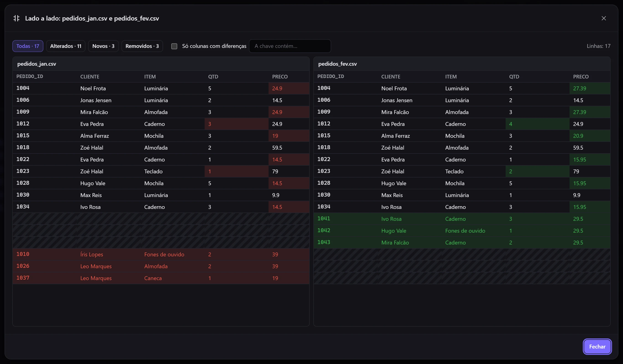623x364 pixels.
Task: Click pedido ID 1022 in pedidos_jan.csv
Action: (x=23, y=159)
